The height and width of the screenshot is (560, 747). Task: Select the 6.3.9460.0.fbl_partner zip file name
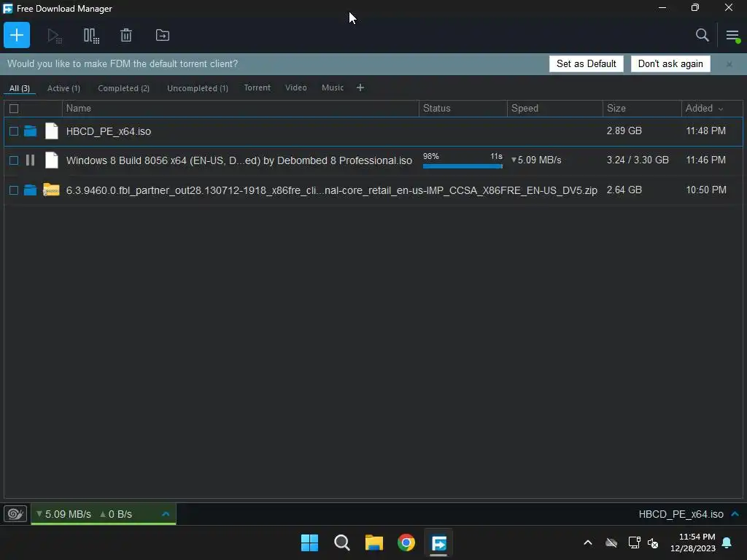[x=332, y=190]
